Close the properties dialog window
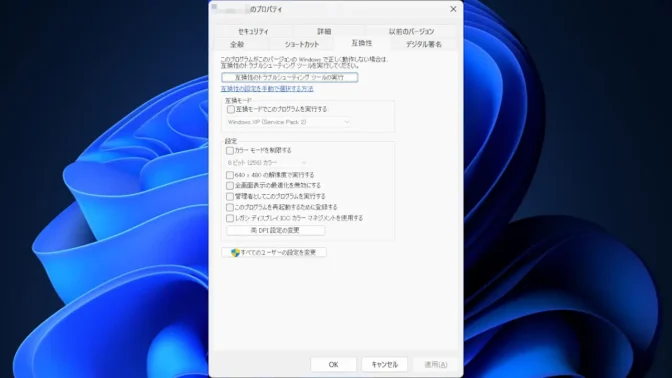 [453, 9]
